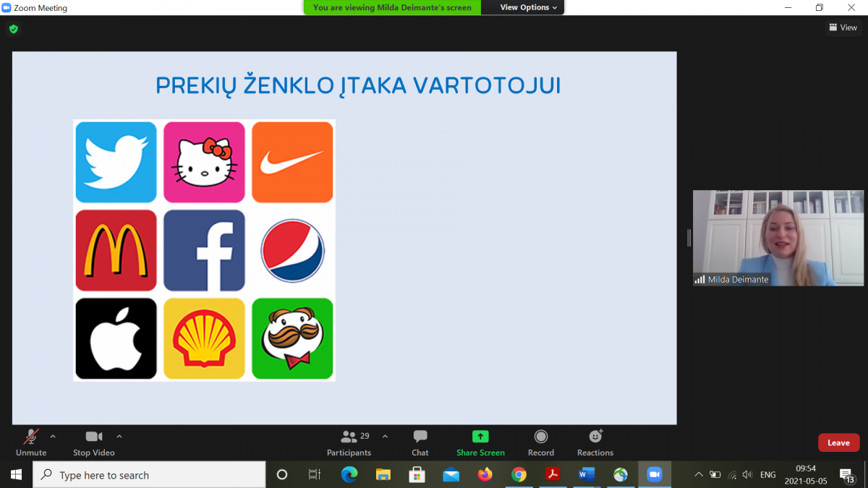The image size is (868, 488).
Task: Open the Windows Start menu
Action: click(x=16, y=474)
